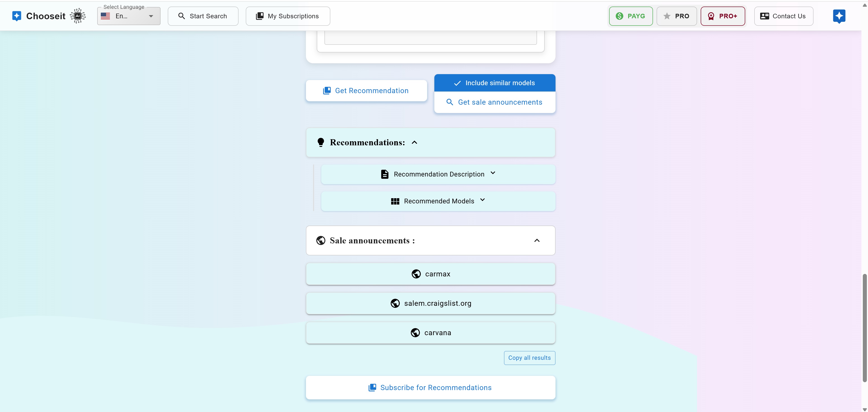Click the lightbulb icon next to Recommendations
The height and width of the screenshot is (412, 868).
(x=321, y=143)
